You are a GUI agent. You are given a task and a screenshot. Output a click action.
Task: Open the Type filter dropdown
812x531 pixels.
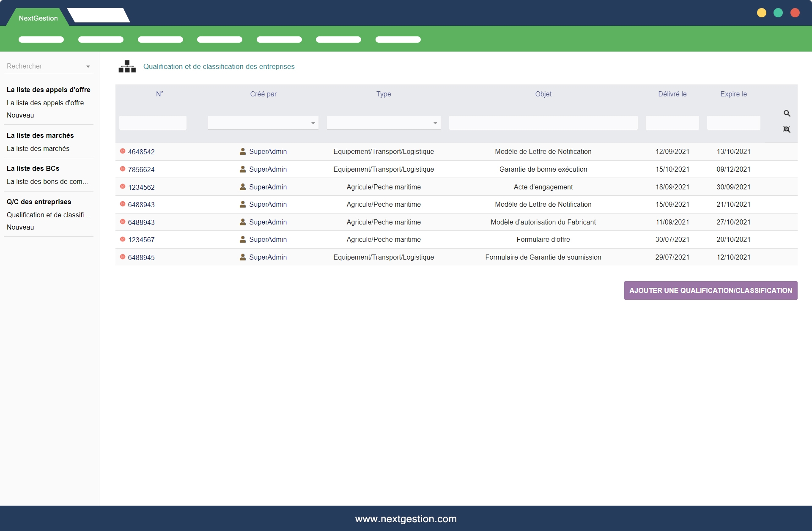click(384, 123)
